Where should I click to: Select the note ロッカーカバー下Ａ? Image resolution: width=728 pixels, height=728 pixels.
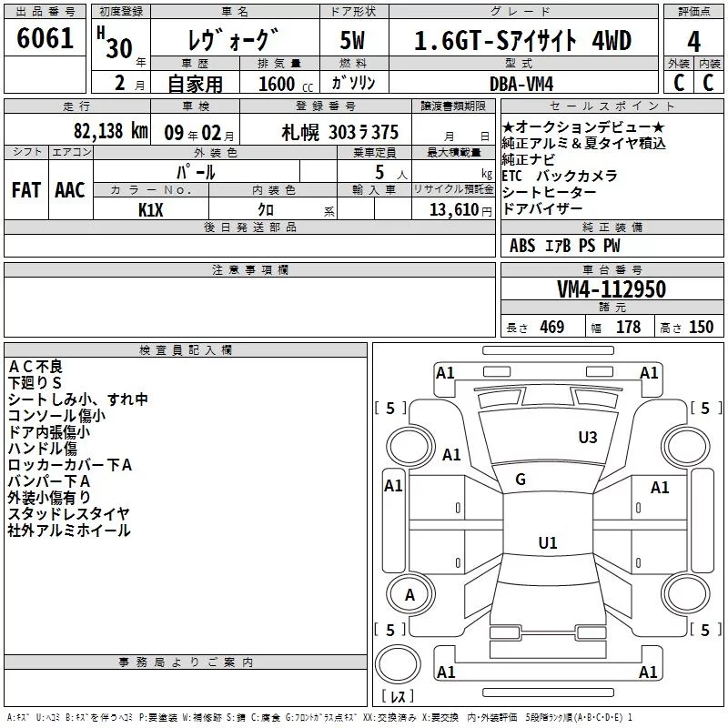(70, 465)
